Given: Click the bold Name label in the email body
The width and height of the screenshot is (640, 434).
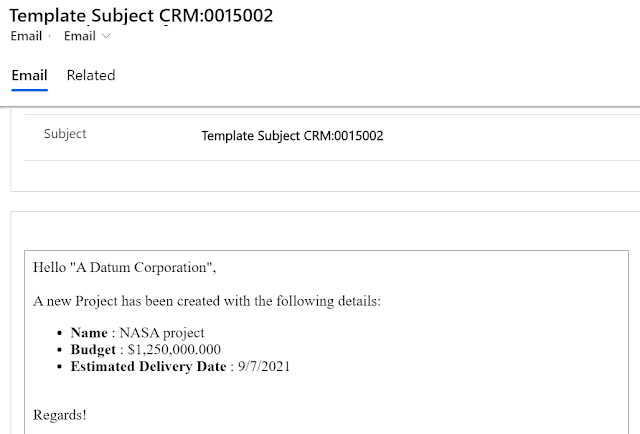Looking at the screenshot, I should click(x=89, y=333).
